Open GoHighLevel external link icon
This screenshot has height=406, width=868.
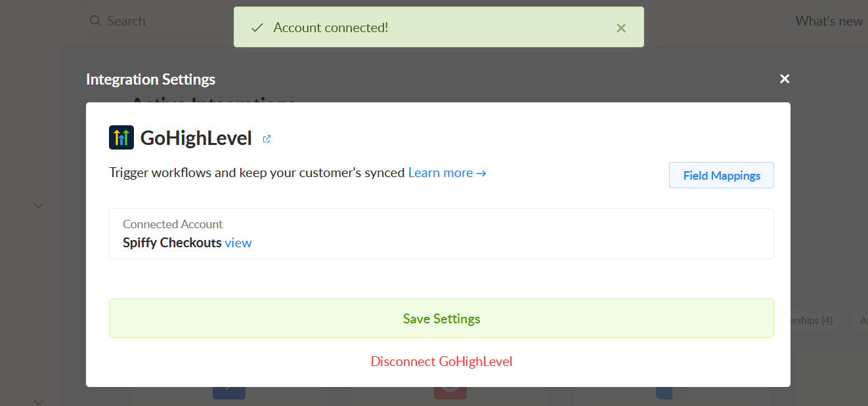[267, 139]
